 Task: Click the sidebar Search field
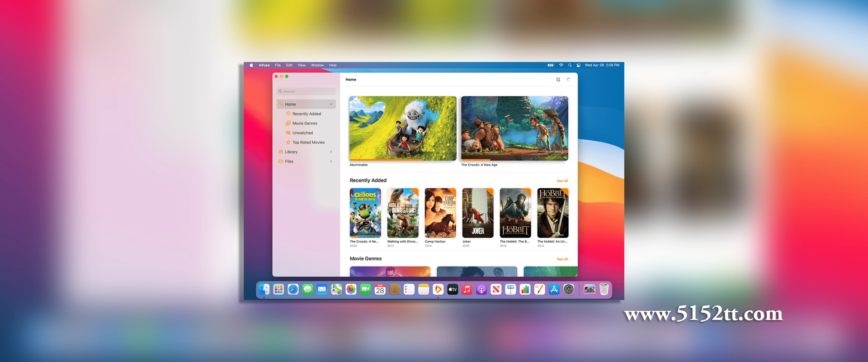pyautogui.click(x=307, y=91)
